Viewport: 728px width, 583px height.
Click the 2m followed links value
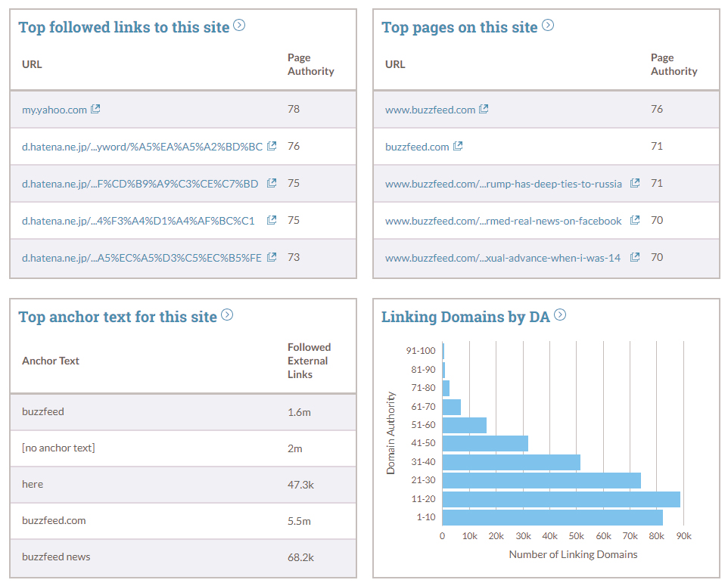(x=295, y=448)
